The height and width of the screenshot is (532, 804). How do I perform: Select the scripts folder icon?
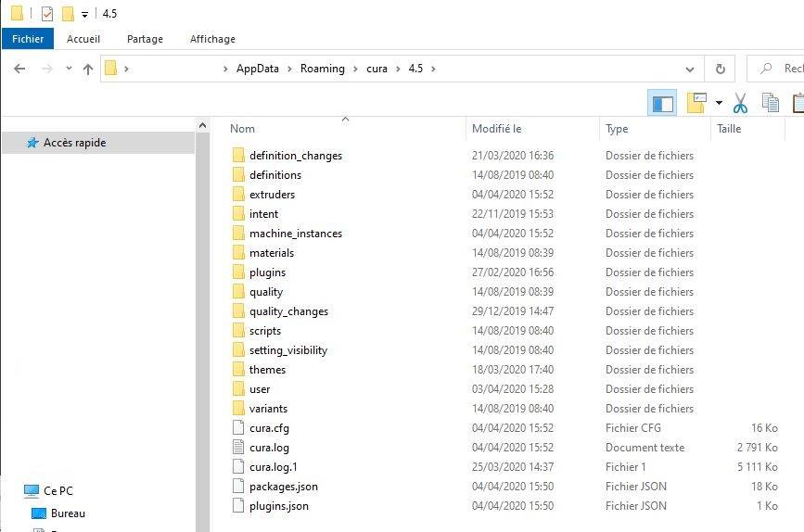[x=238, y=331]
